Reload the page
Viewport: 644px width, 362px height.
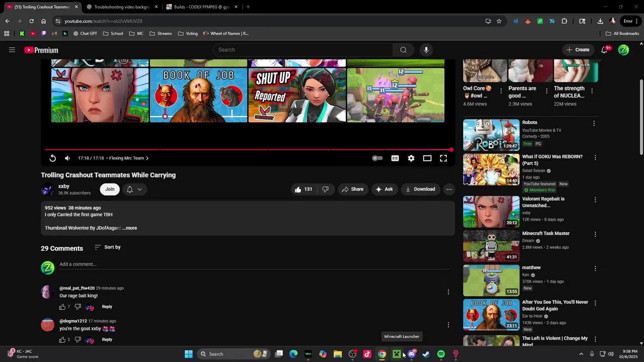pyautogui.click(x=31, y=21)
